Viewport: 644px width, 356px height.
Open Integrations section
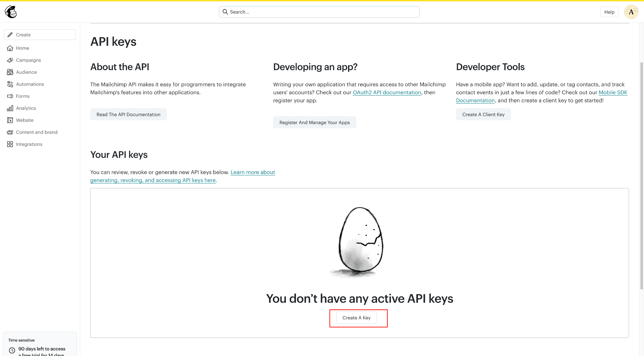29,144
